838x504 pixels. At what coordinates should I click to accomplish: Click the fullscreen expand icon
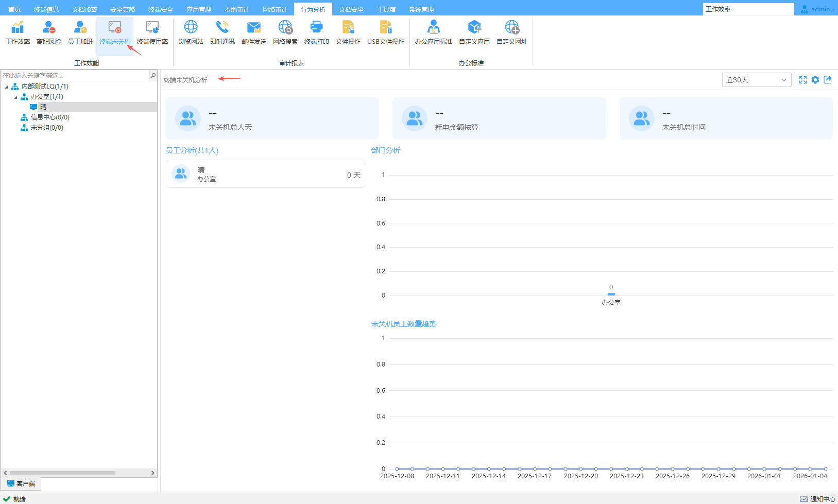click(x=802, y=80)
